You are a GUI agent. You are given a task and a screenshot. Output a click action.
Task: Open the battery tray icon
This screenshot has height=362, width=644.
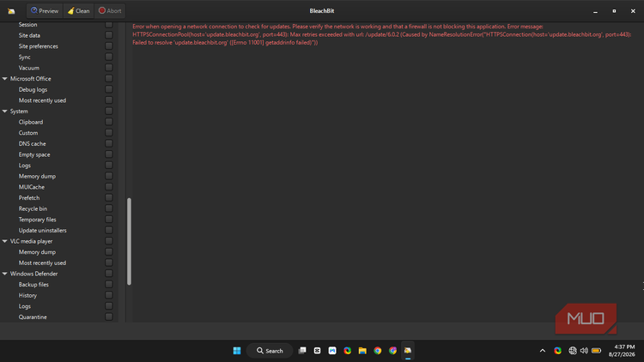click(x=597, y=351)
